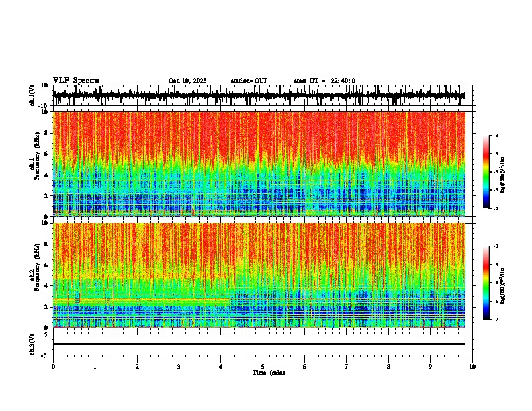Viewport: 532px width, 411px height.
Task: Click time axis tick label "4"
Action: (220, 367)
